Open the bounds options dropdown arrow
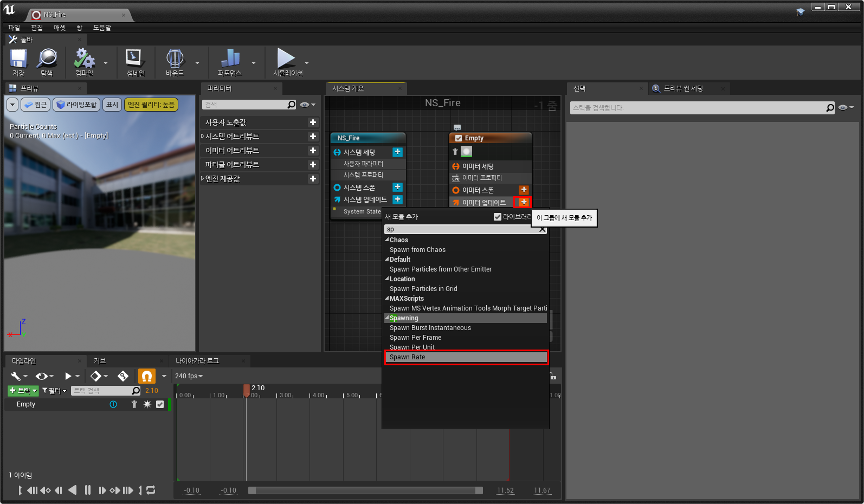The width and height of the screenshot is (864, 504). [197, 63]
